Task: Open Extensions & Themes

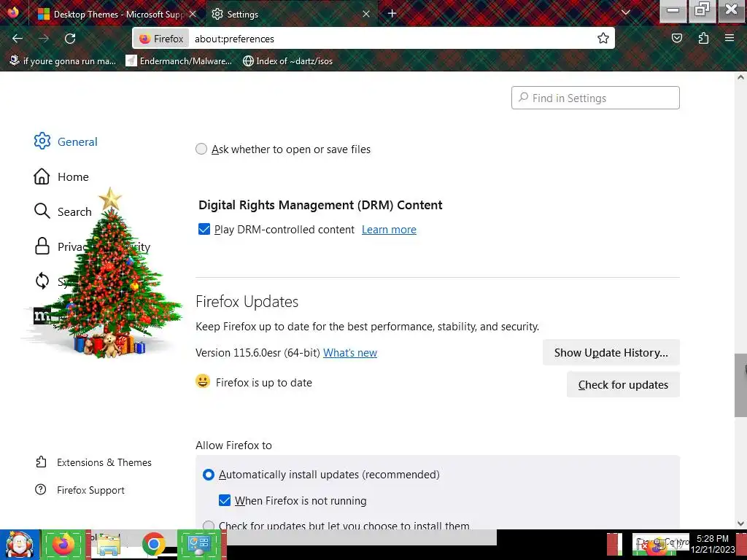Action: point(93,462)
